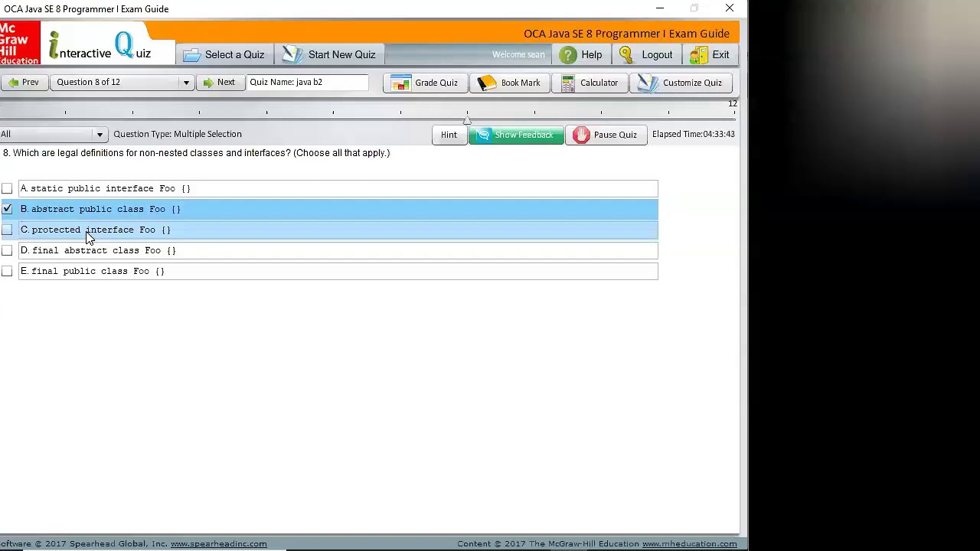Click the Customize Quiz icon

[648, 83]
